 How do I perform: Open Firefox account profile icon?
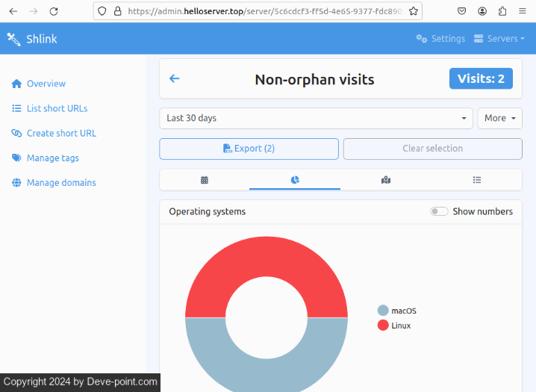click(x=482, y=11)
